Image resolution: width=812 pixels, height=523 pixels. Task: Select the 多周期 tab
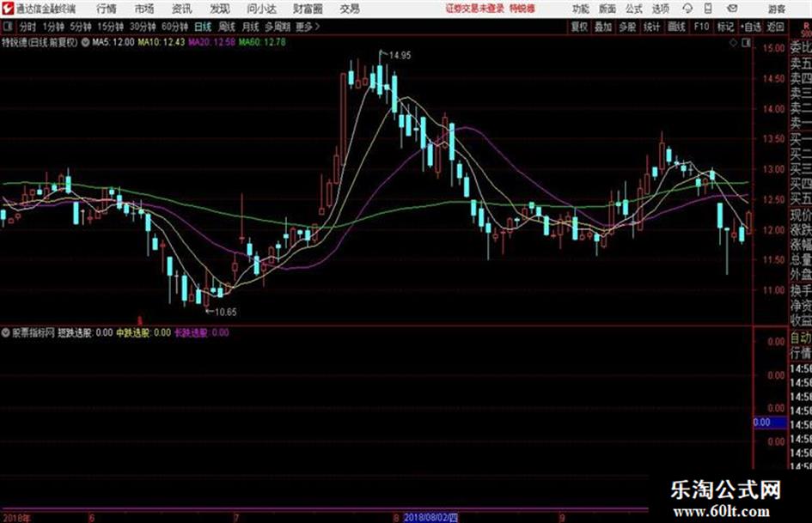[278, 27]
